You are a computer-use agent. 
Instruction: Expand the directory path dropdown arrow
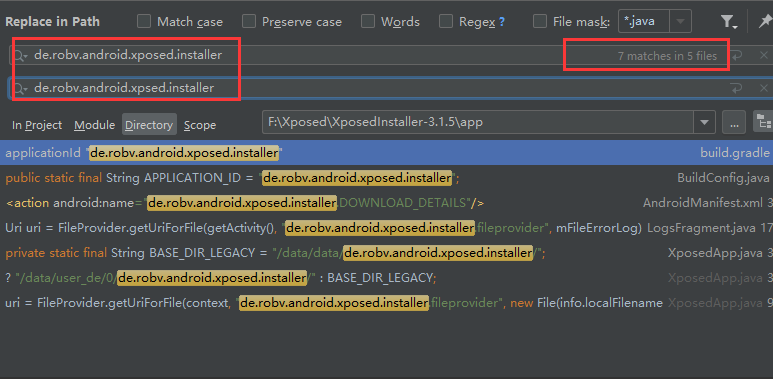704,122
